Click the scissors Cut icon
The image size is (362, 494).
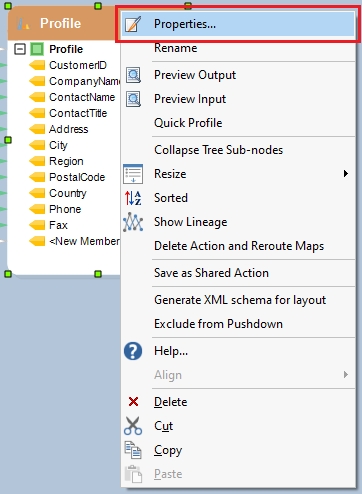[133, 426]
